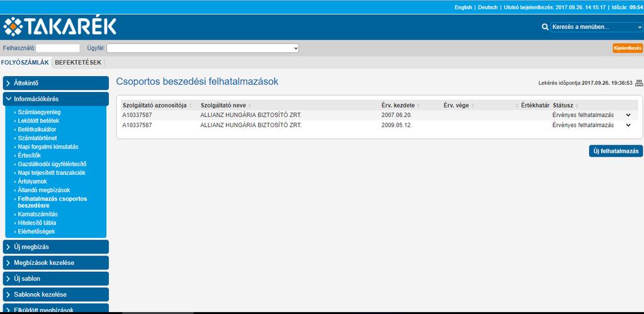Screen dimensions: 644x314
Task: Click the date 2007.06.20.
Action: pos(397,115)
